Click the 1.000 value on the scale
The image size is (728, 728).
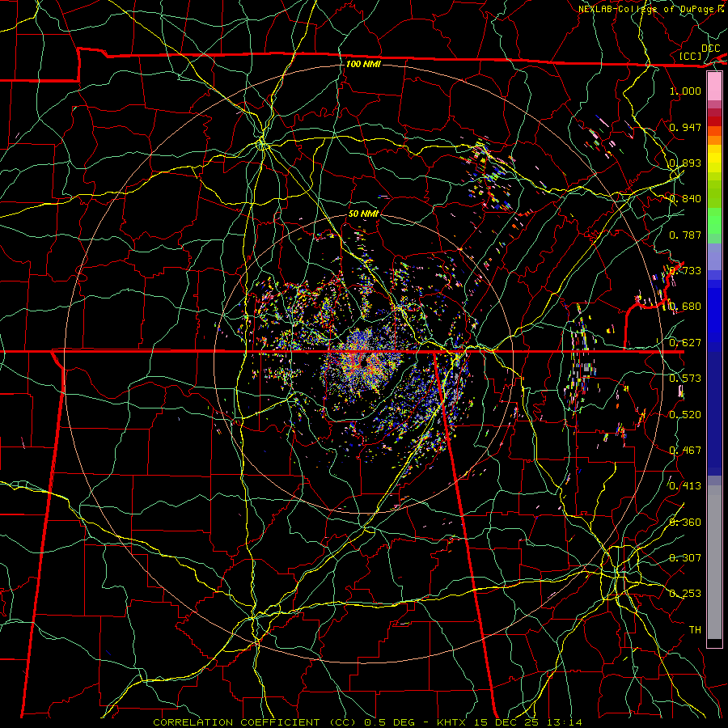click(x=685, y=91)
